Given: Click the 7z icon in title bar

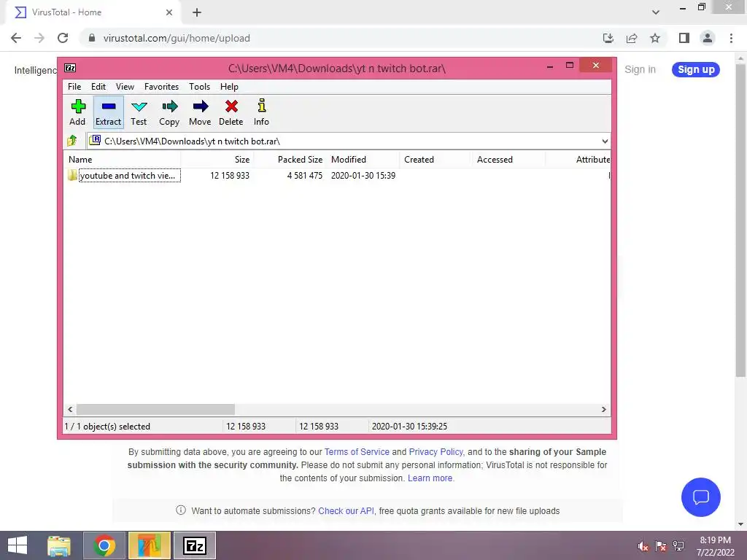Looking at the screenshot, I should point(70,68).
